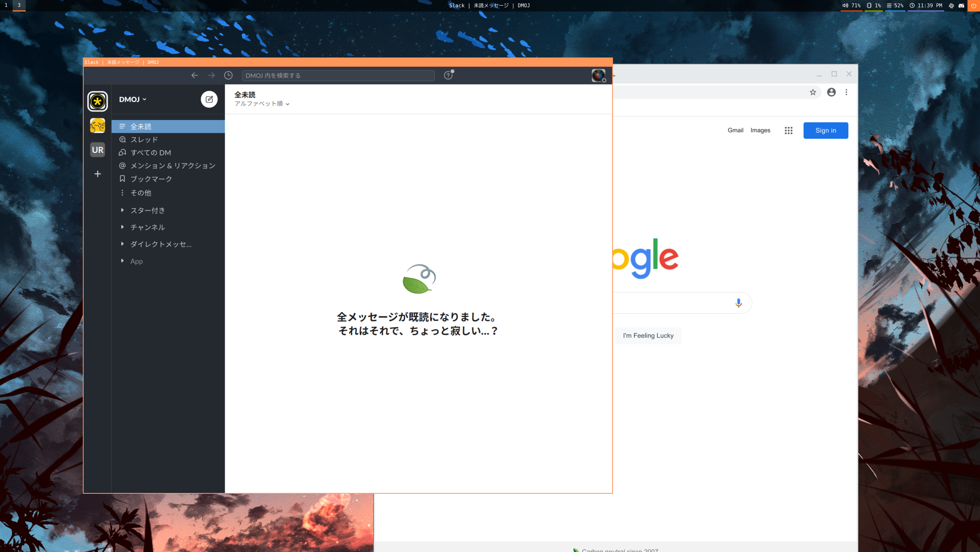
Task: Open Slack history clock icon
Action: pos(228,75)
